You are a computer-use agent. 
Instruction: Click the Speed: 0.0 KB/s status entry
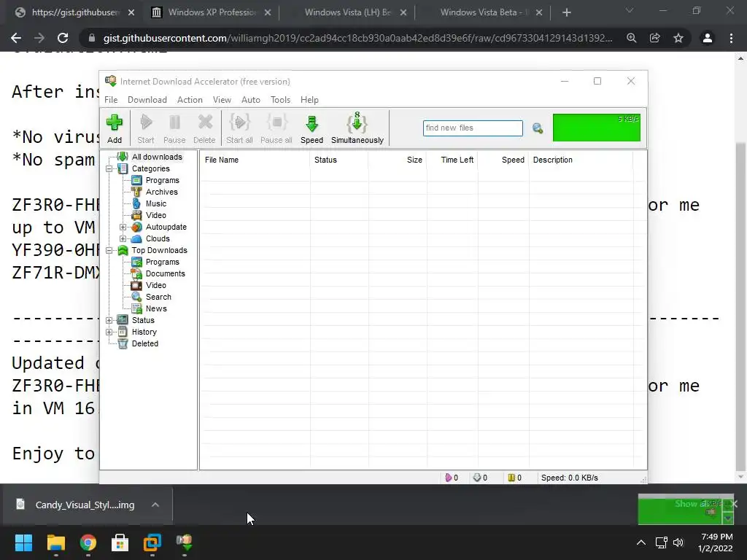[x=569, y=478]
